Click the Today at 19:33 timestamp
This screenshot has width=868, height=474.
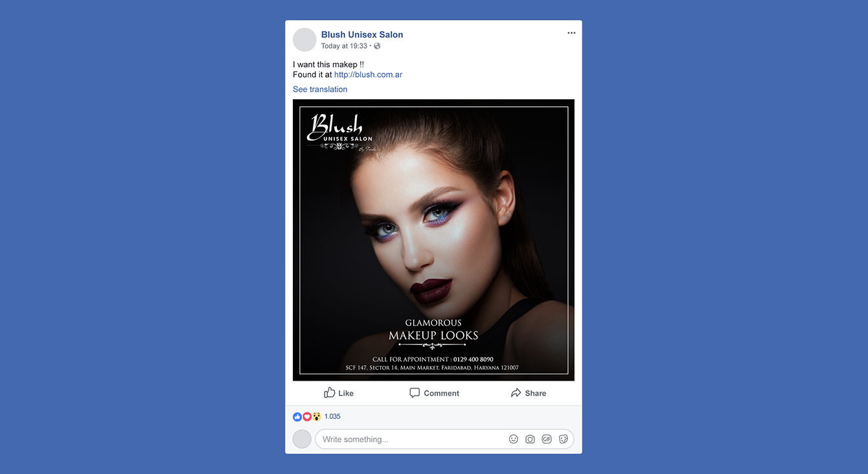[344, 46]
